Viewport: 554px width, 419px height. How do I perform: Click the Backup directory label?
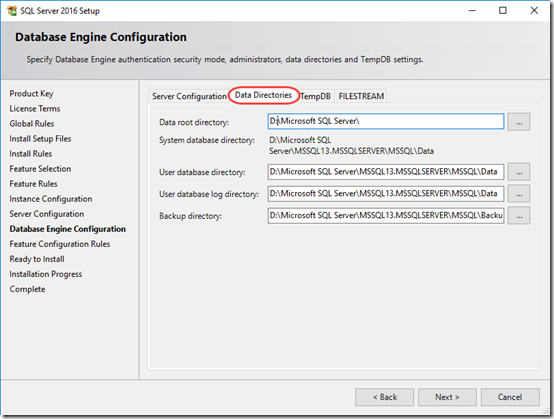[190, 216]
